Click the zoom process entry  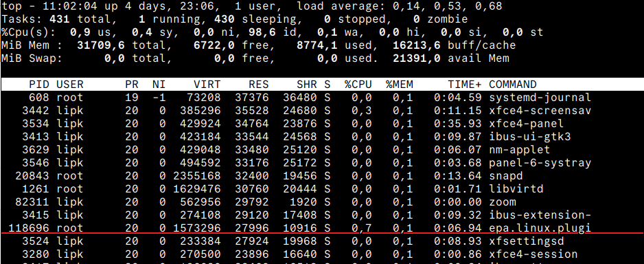coord(503,202)
